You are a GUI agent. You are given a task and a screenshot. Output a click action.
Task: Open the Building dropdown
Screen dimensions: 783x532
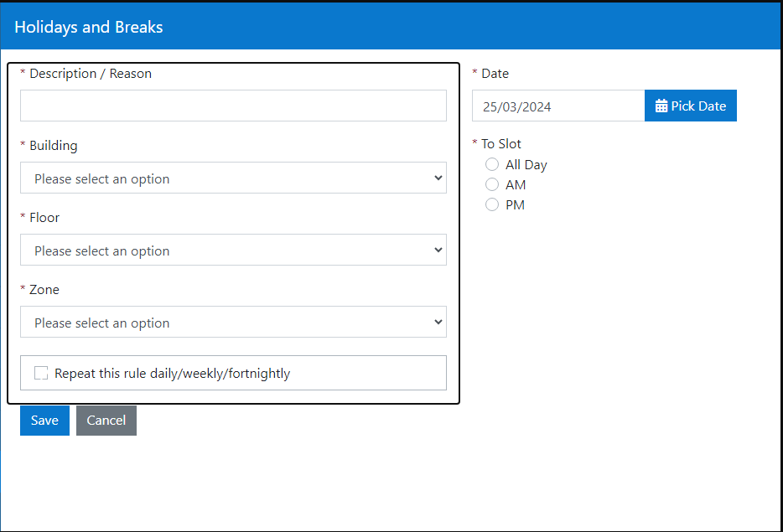pos(233,178)
